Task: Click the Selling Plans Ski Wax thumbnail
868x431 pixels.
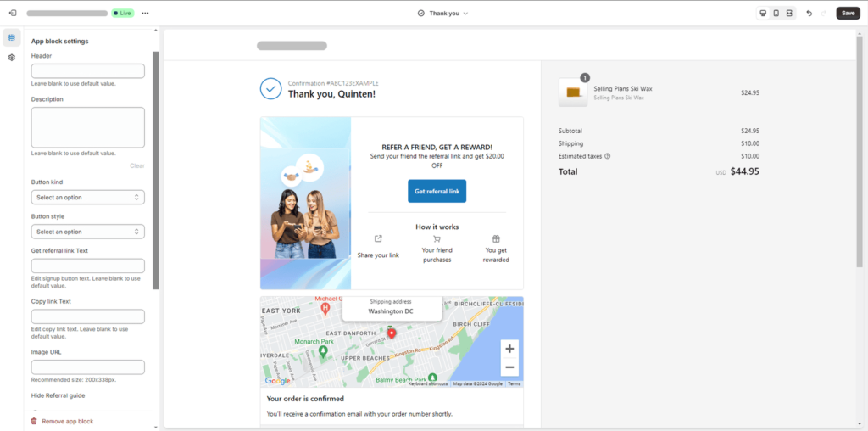Action: pos(573,92)
